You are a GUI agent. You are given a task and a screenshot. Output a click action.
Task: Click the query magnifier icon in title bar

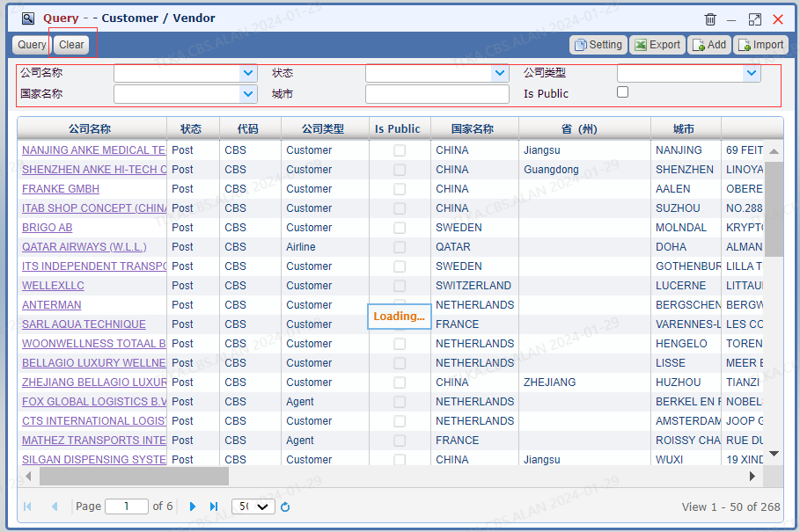[28, 18]
